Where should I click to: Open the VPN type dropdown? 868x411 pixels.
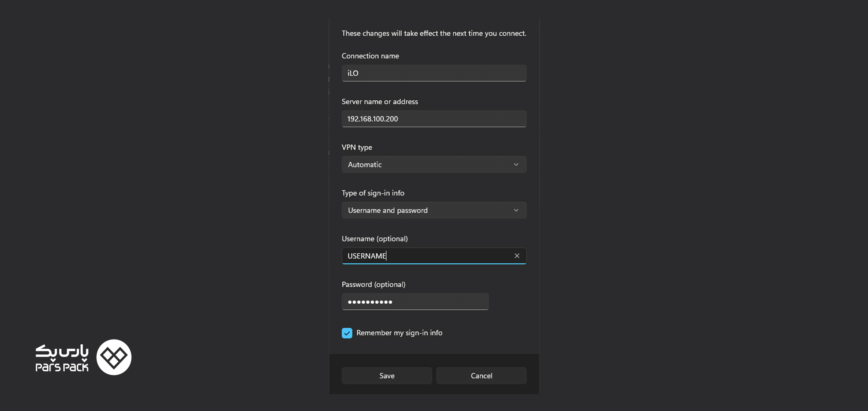point(434,164)
